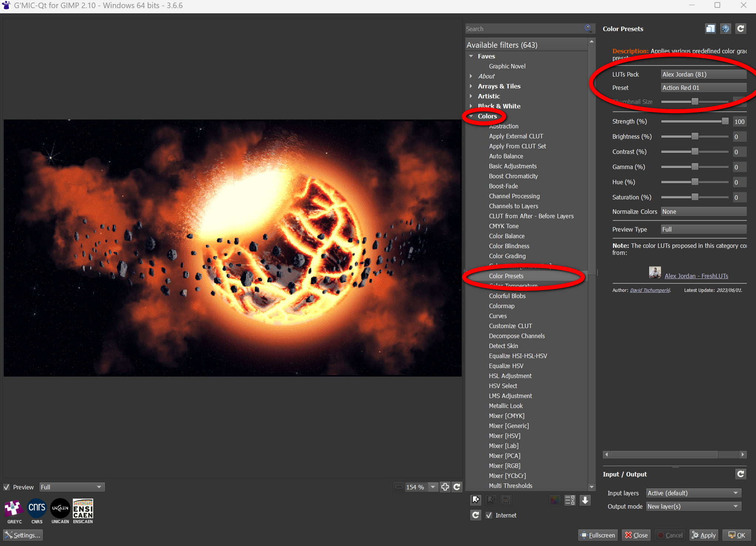
Task: Open the Alex Jordan - FreshLUTs link
Action: pos(696,276)
